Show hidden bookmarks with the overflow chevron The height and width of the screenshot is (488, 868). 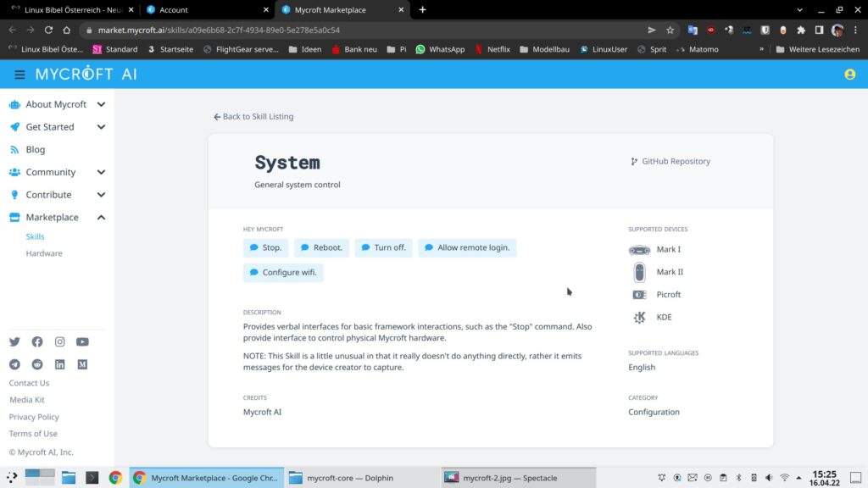coord(762,49)
